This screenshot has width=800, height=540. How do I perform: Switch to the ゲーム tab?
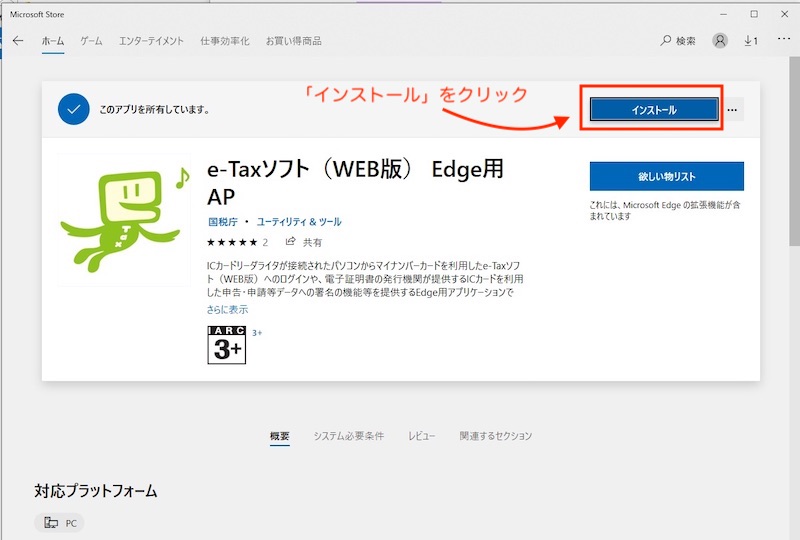pyautogui.click(x=91, y=41)
